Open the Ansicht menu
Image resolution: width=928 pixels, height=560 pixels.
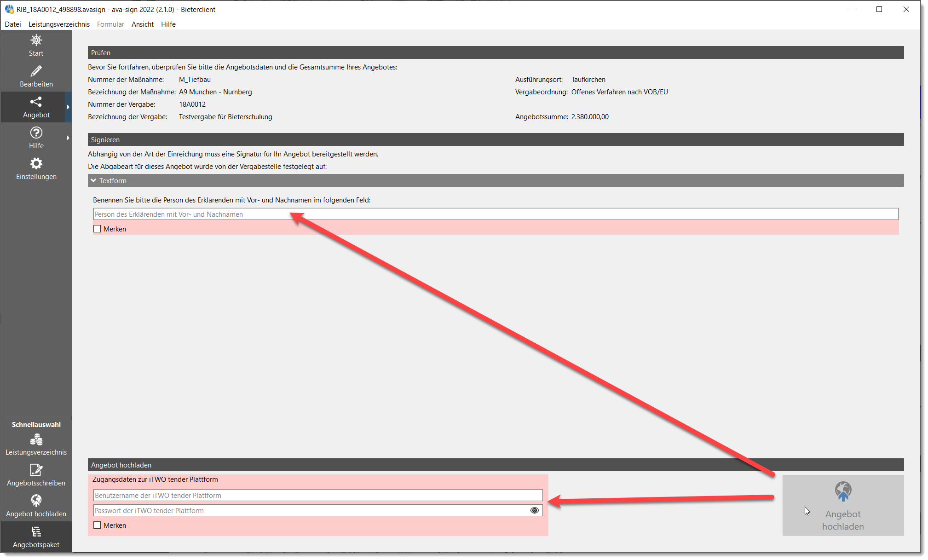(142, 24)
